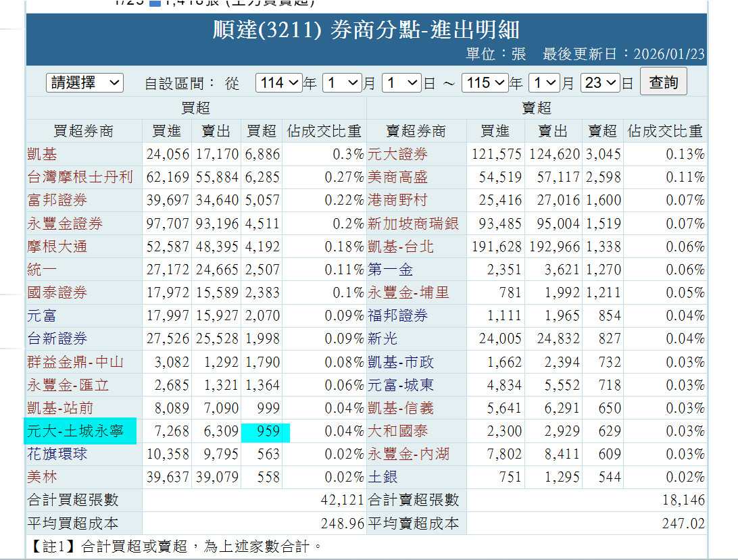
Task: Click the 摩根大通 broker link
Action: pyautogui.click(x=57, y=247)
